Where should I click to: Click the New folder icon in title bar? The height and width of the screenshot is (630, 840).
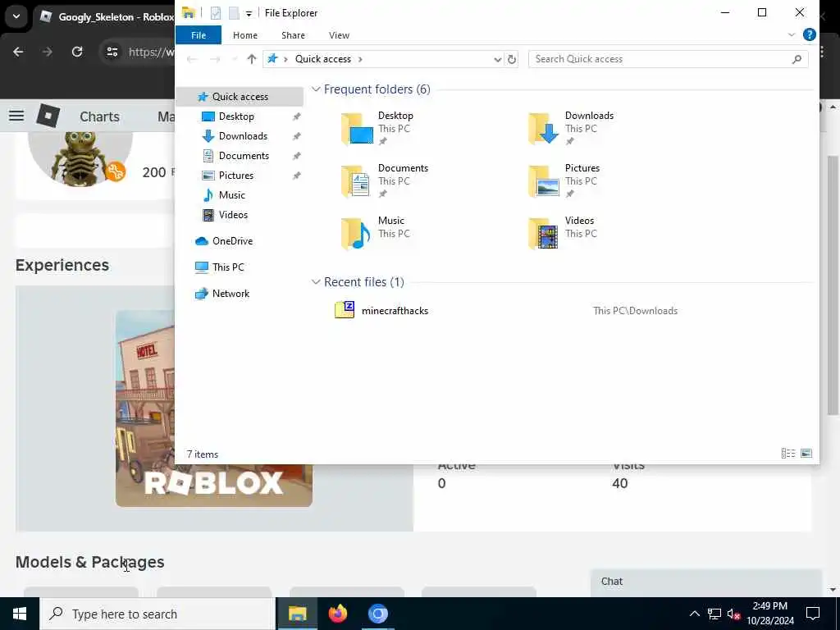[234, 13]
